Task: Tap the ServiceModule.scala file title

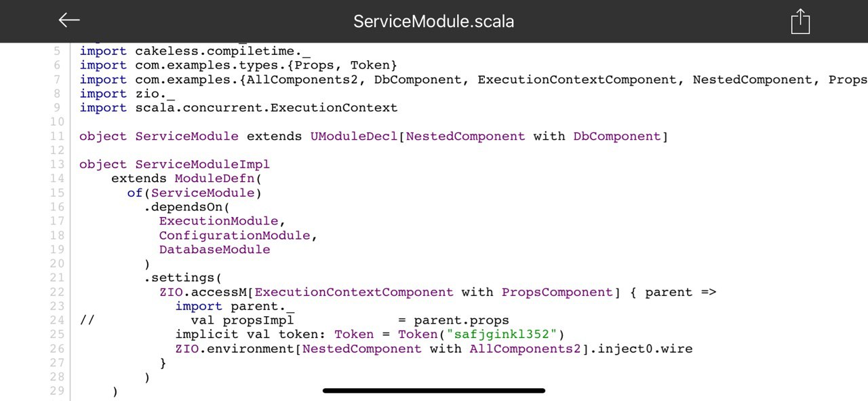Action: click(x=433, y=21)
